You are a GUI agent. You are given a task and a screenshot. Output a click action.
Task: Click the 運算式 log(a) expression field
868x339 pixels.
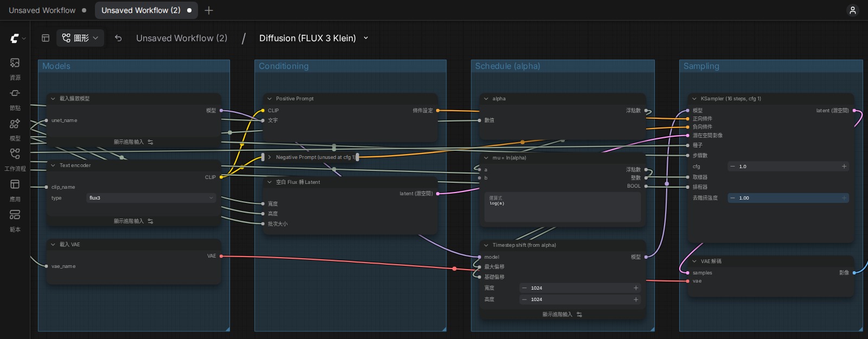coord(562,207)
